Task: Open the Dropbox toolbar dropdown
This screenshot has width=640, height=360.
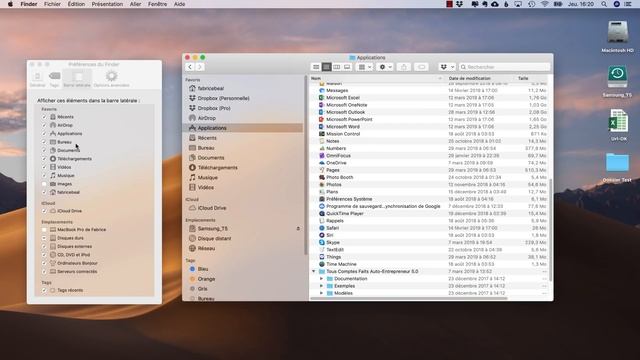Action: click(447, 67)
